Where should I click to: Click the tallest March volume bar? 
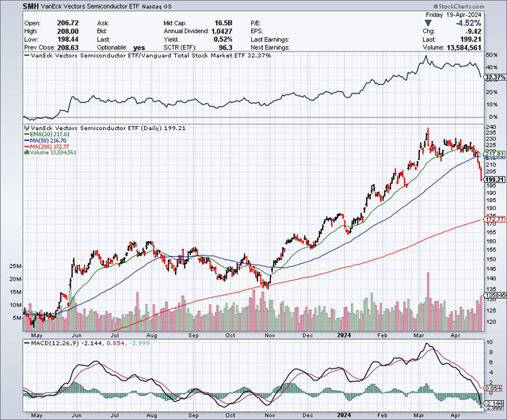428,302
